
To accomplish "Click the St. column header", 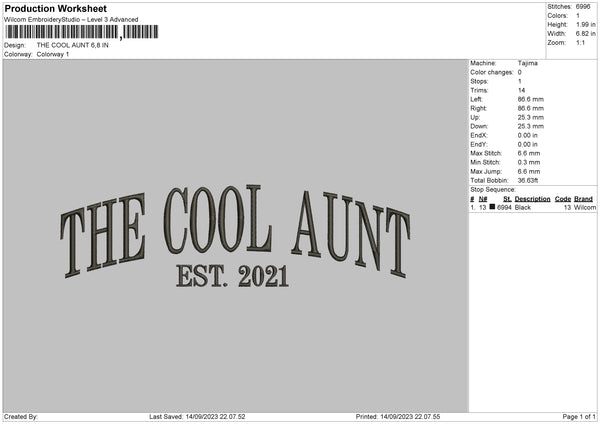I will [x=506, y=199].
